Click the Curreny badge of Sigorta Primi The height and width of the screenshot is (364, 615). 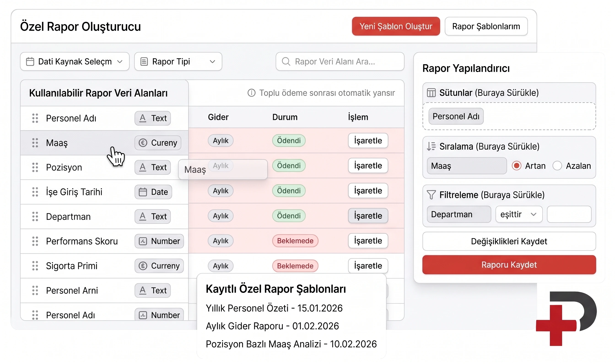(x=159, y=266)
